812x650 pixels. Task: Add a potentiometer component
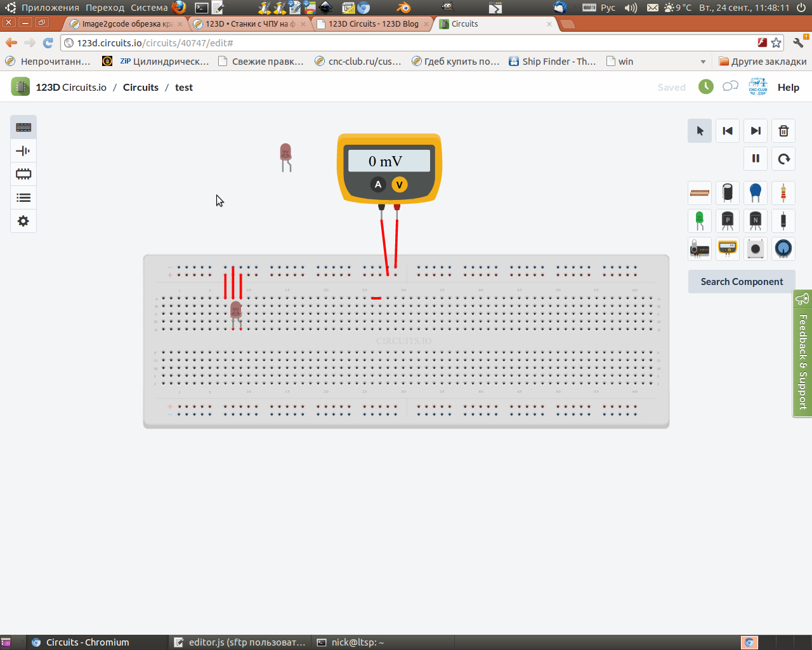click(x=783, y=249)
